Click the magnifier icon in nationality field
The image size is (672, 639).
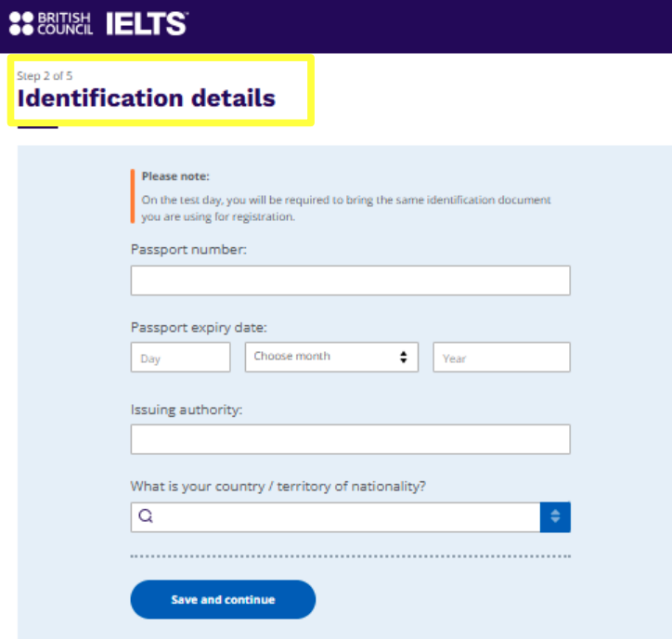click(x=146, y=515)
